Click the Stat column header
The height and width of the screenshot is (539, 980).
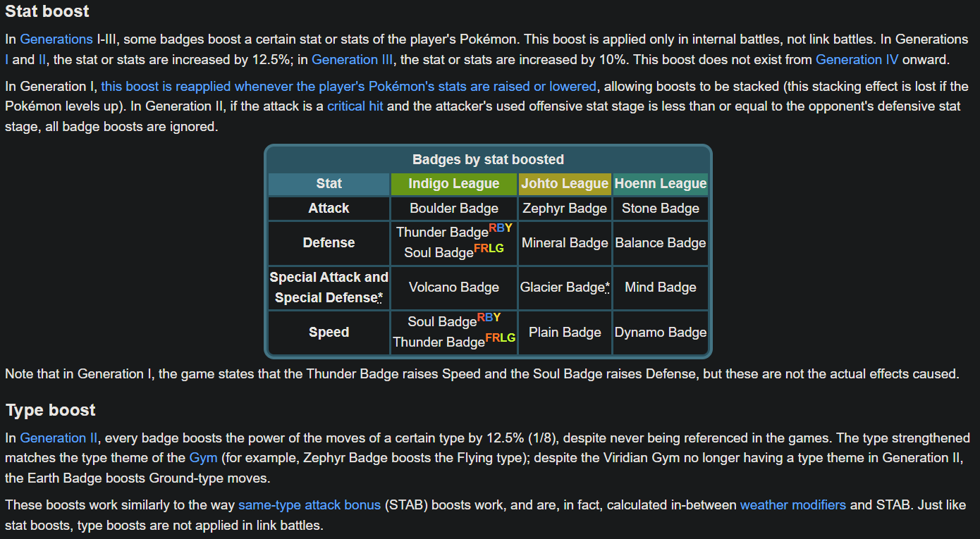click(329, 184)
